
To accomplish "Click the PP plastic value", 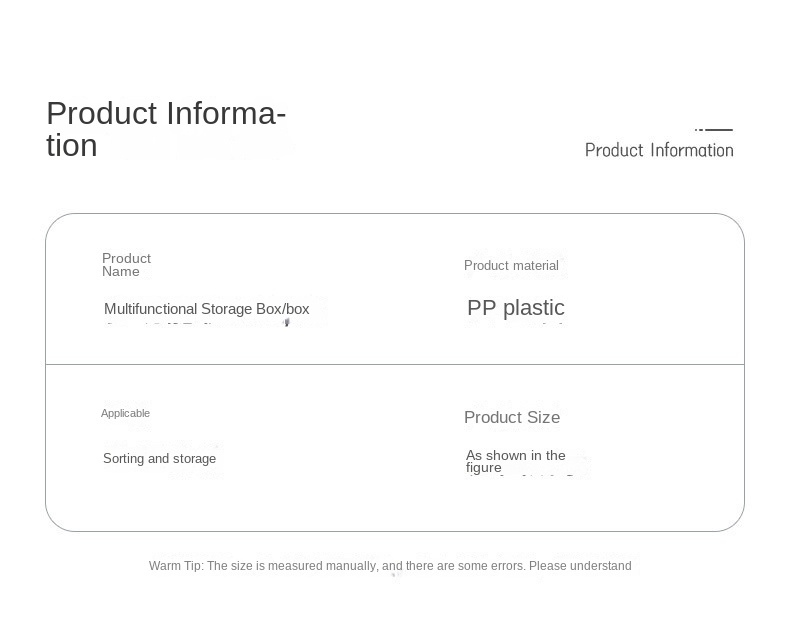I will (x=516, y=308).
